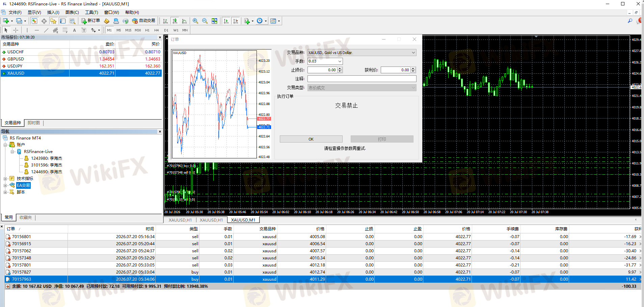Switch to the 收藏夹 tab
644x307 pixels.
(26, 218)
